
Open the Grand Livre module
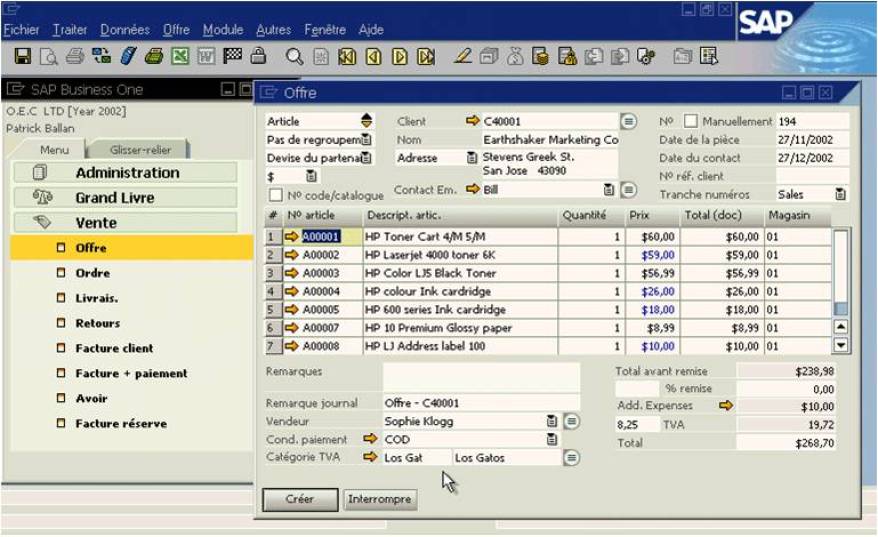pos(125,198)
